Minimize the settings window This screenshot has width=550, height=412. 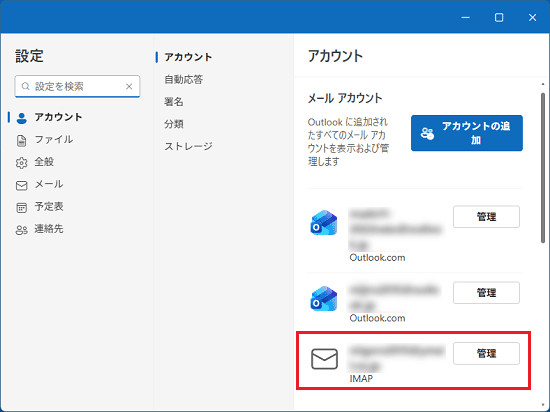465,18
